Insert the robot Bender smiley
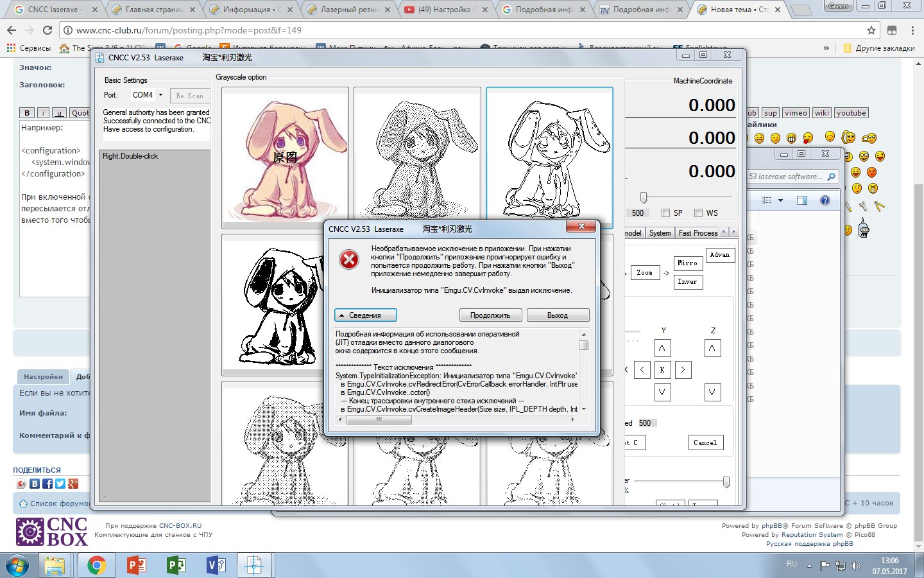924x578 pixels. pos(864,227)
